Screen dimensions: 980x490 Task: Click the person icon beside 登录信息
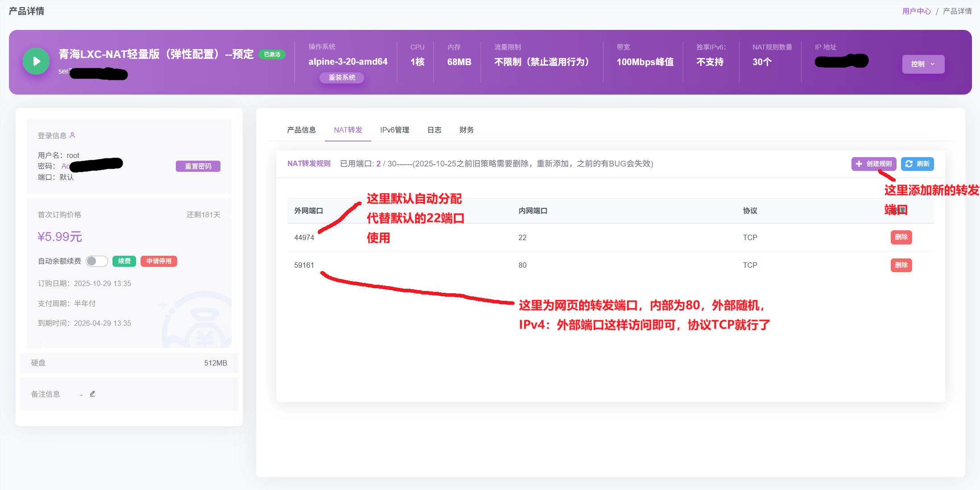click(73, 135)
